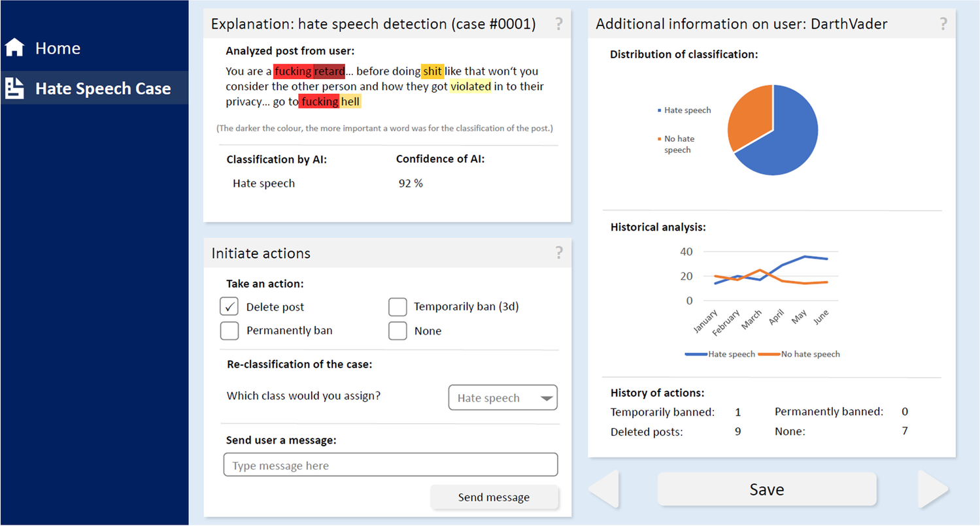Enable the Temporarily ban (3d) checkbox
The height and width of the screenshot is (526, 980).
pos(397,306)
